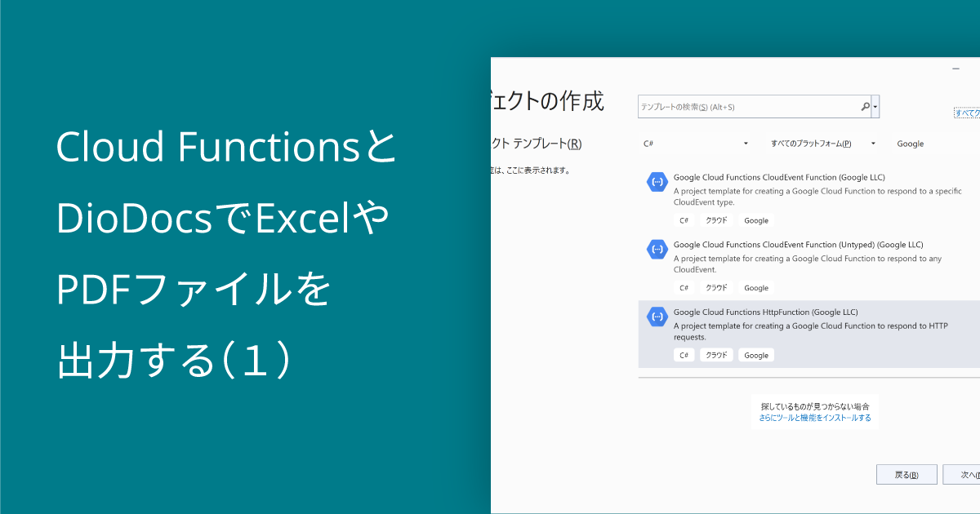Click the CloudEvent Function (Untyped) hexagon icon
Viewport: 980px width, 514px height.
click(657, 248)
